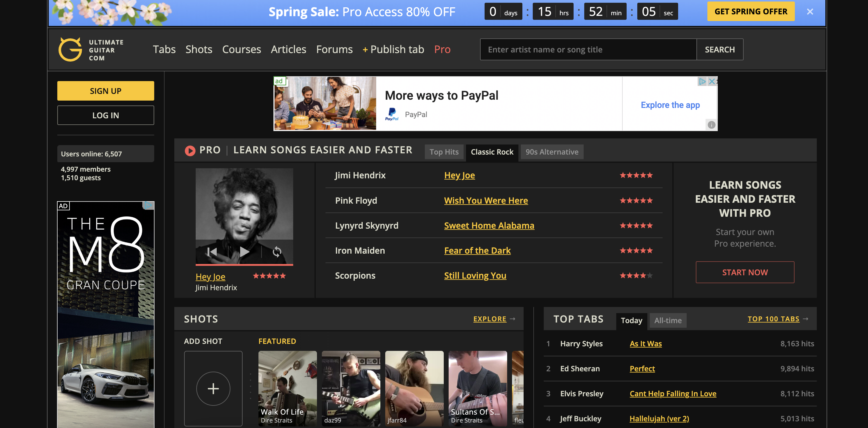Click the SIGN UP button
The height and width of the screenshot is (428, 868).
pyautogui.click(x=105, y=91)
